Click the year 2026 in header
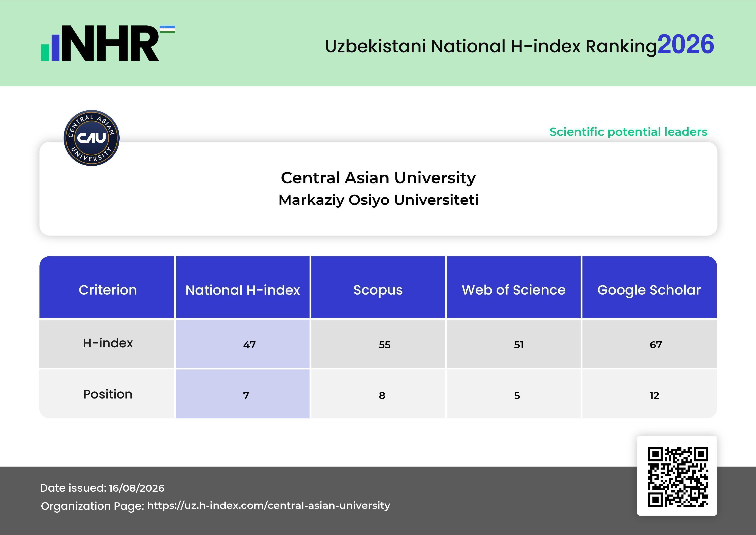The height and width of the screenshot is (535, 756). coord(686,44)
